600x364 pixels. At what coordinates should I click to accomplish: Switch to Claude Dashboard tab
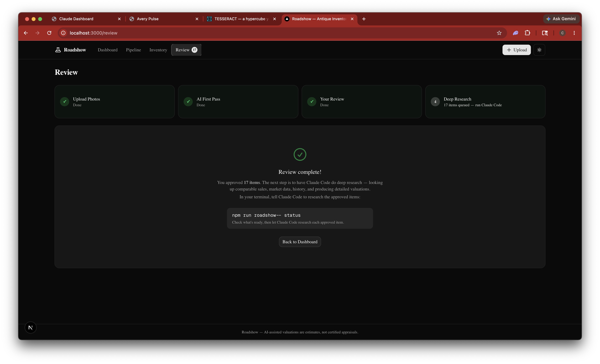pos(86,19)
